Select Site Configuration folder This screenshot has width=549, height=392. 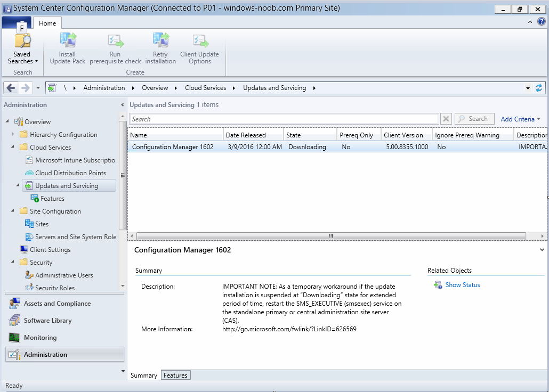55,211
